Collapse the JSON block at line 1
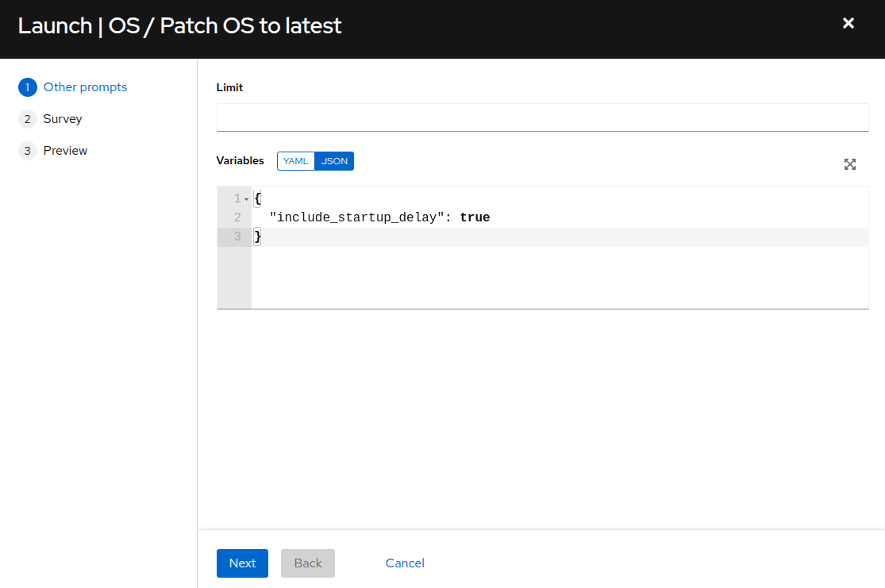Viewport: 885px width, 588px height. click(247, 199)
